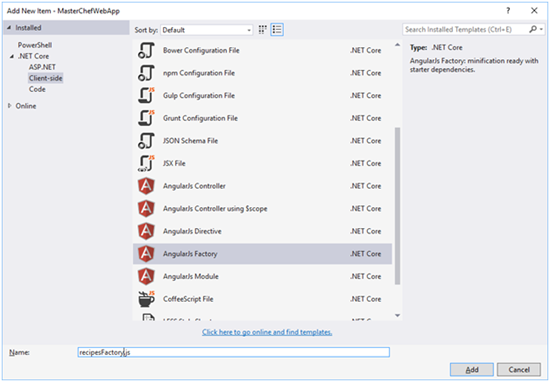The height and width of the screenshot is (382, 550).
Task: Select the "AngularJs Directive" row text
Action: click(x=192, y=231)
